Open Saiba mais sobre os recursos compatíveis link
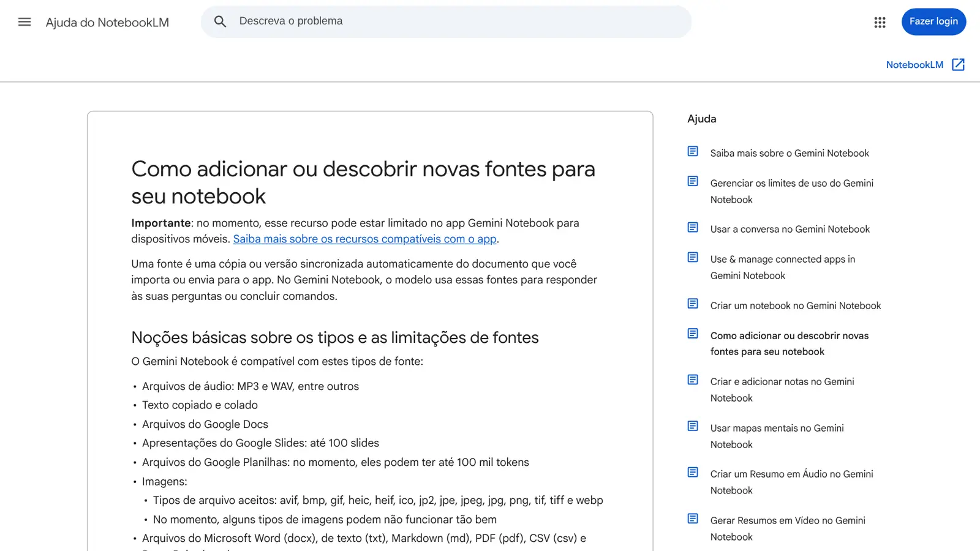This screenshot has width=980, height=551. (364, 239)
